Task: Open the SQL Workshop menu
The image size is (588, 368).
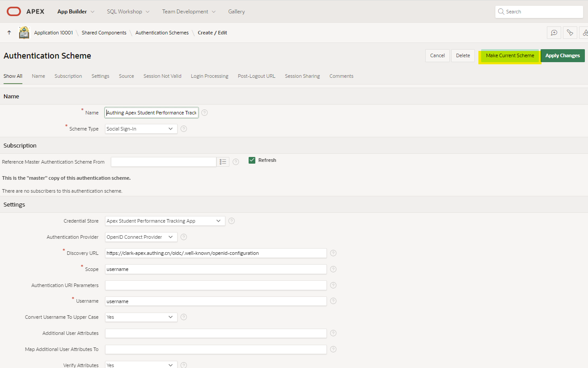Action: 128,12
